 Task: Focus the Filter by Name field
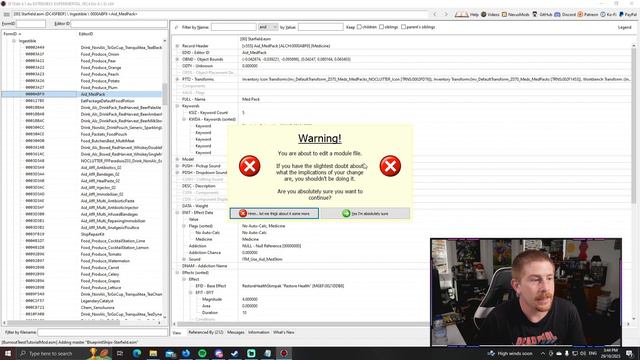234,27
